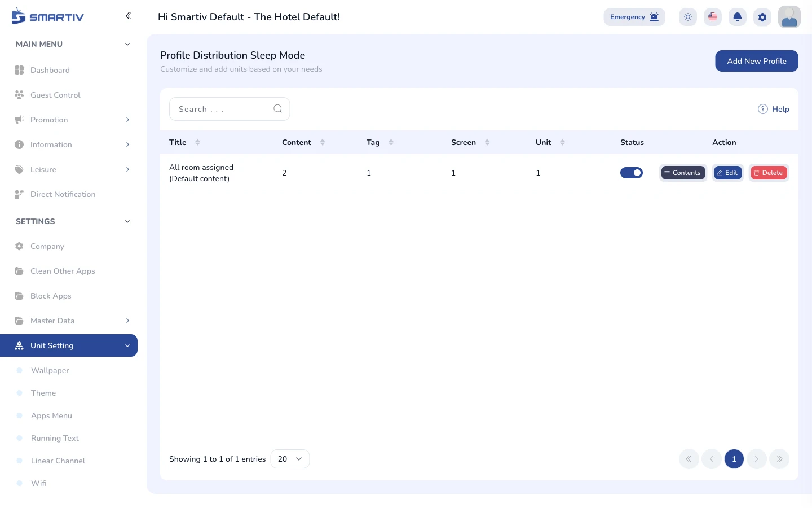Viewport: 812px width, 508px height.
Task: Open the Apps Menu submenu item
Action: (51, 415)
